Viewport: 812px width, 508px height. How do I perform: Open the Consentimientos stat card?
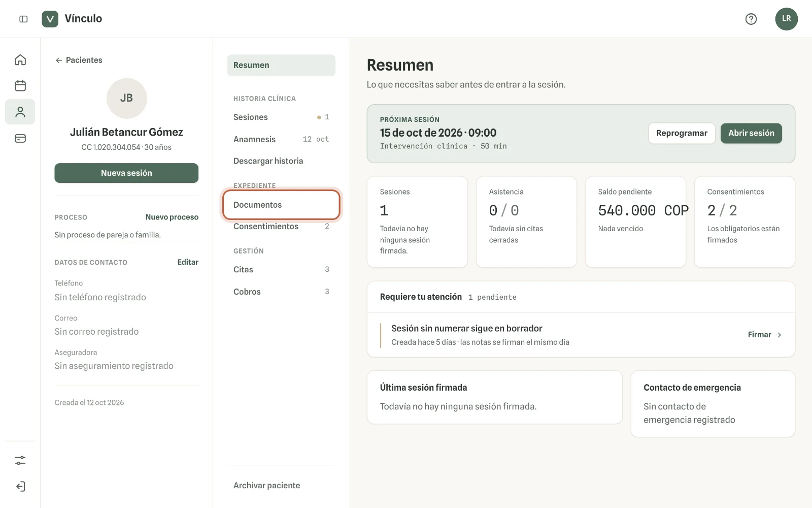click(745, 222)
